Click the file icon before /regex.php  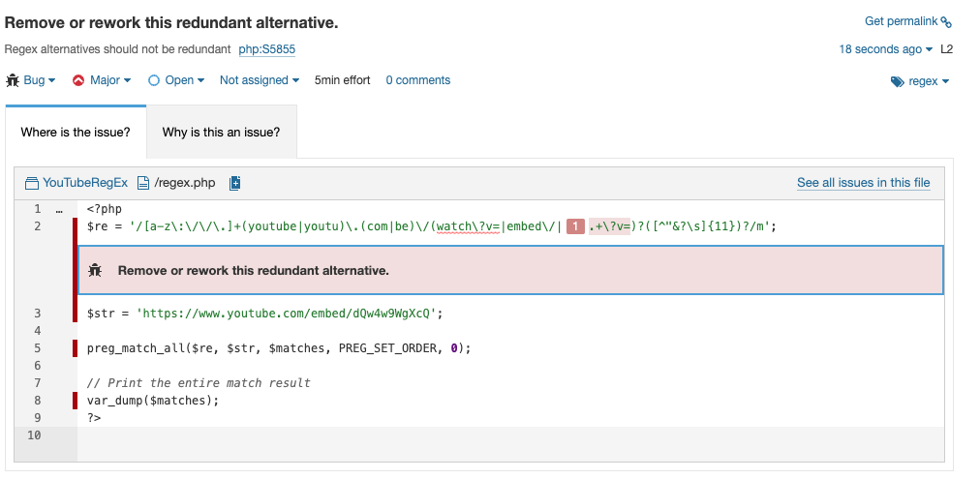click(x=143, y=183)
